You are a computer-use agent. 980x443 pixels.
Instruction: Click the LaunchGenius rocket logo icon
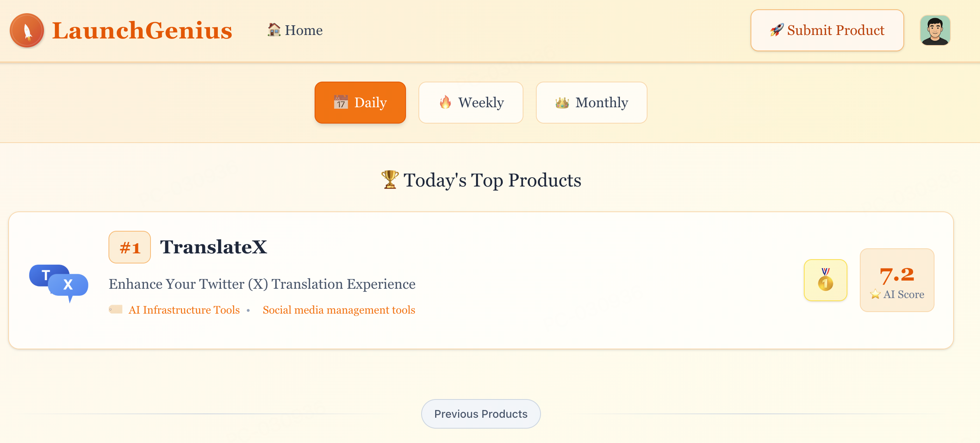(27, 30)
